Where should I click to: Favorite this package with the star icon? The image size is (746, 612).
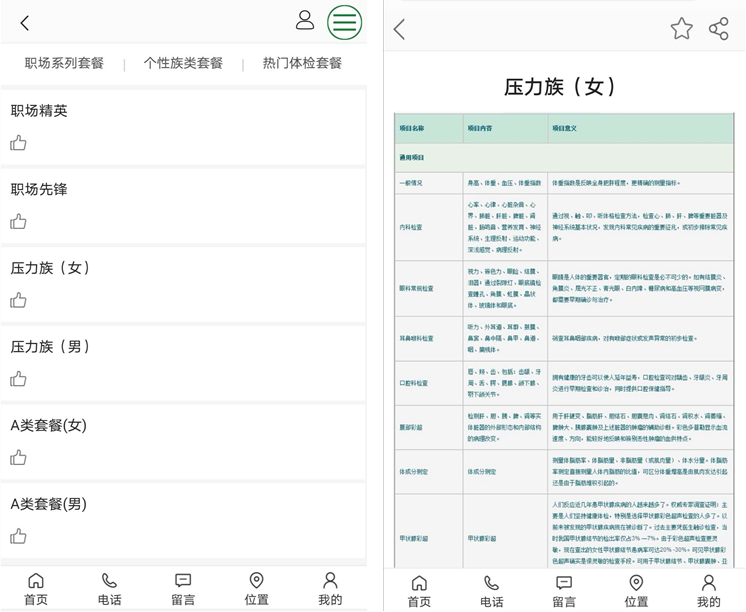point(681,29)
